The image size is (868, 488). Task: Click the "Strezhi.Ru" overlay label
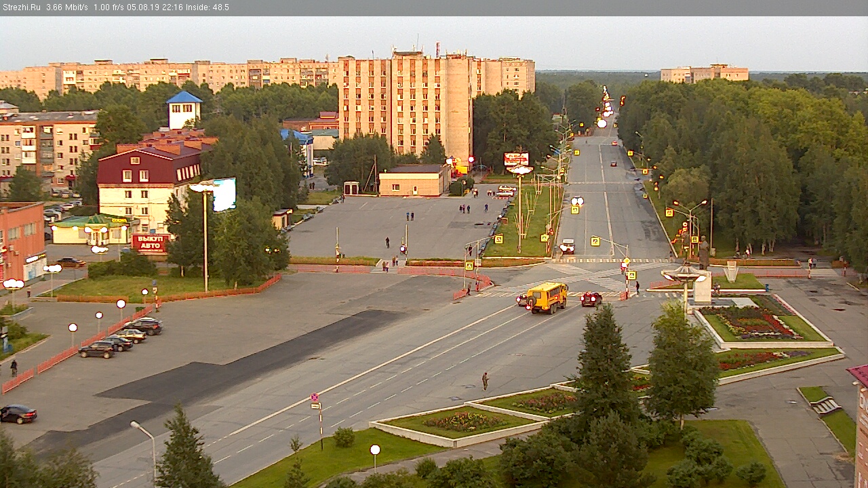tap(21, 7)
